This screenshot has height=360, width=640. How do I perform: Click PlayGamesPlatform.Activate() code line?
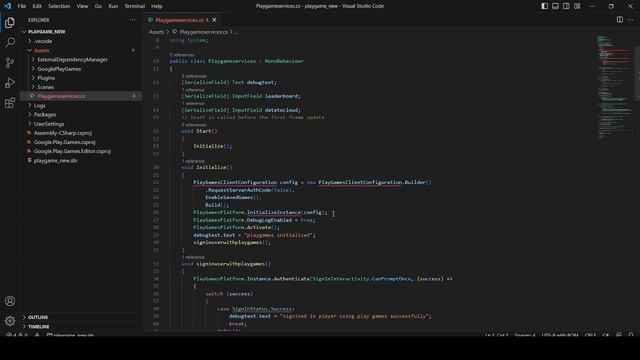click(236, 227)
